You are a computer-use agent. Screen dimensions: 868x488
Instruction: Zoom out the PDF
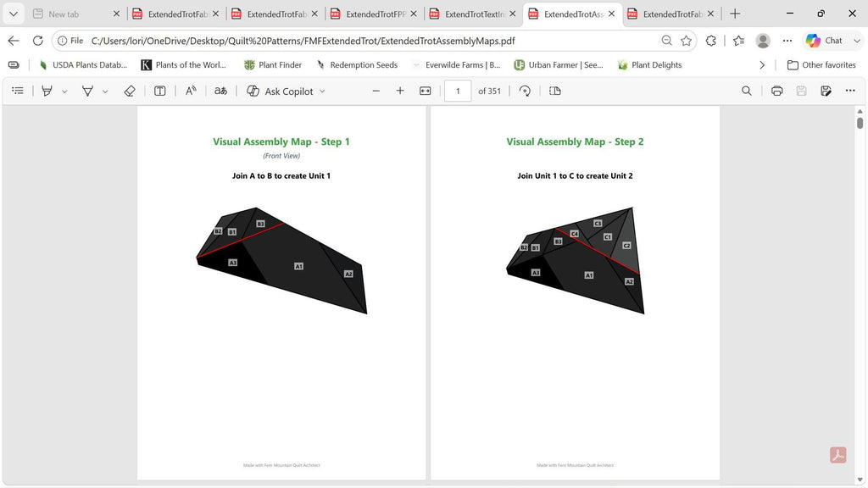376,91
